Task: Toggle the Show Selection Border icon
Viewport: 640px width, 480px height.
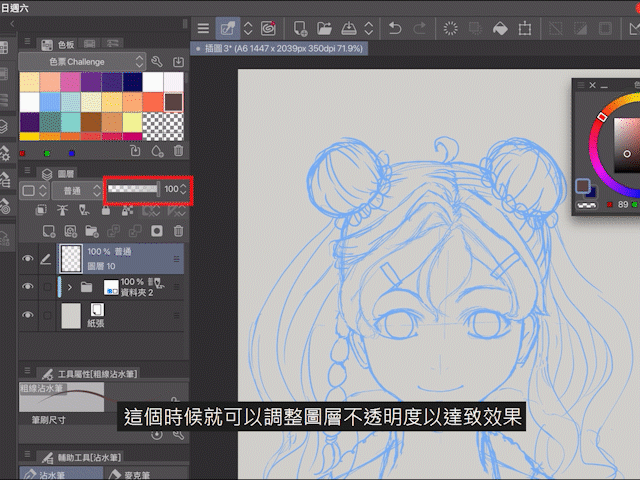Action: tap(605, 29)
